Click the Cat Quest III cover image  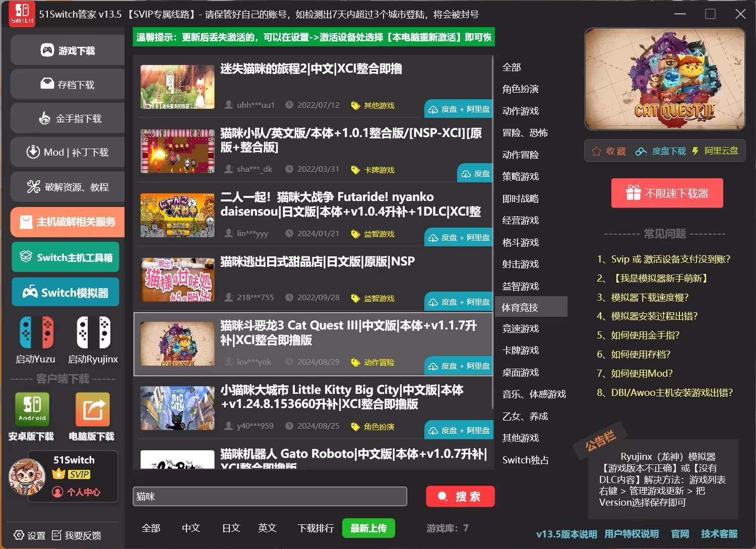click(664, 79)
